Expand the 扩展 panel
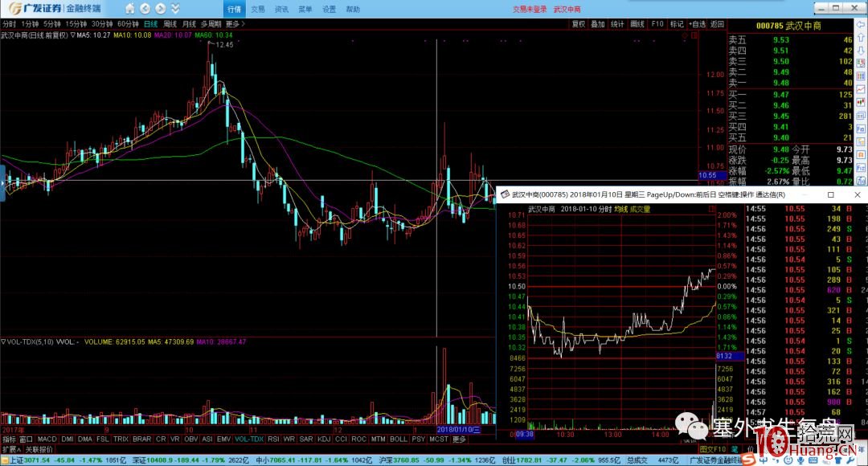This screenshot has height=466, width=868. pos(11,449)
